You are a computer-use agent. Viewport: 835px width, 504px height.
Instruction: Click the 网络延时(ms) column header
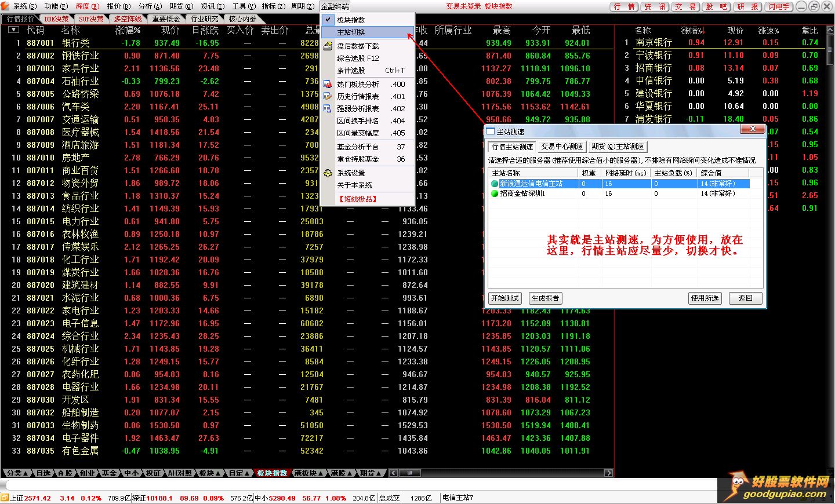pyautogui.click(x=626, y=173)
